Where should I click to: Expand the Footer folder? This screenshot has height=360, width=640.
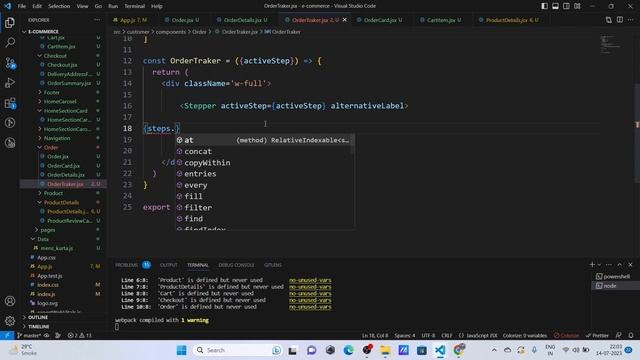[x=51, y=92]
